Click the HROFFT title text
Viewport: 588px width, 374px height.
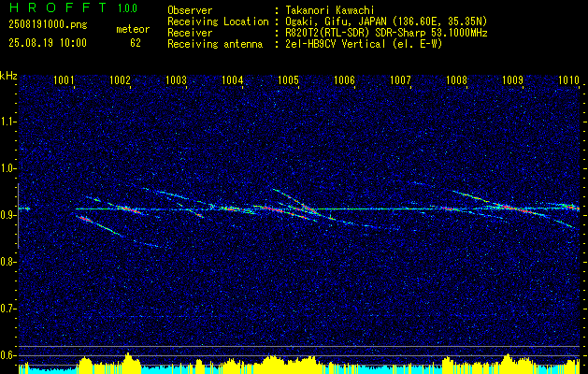[x=58, y=7]
